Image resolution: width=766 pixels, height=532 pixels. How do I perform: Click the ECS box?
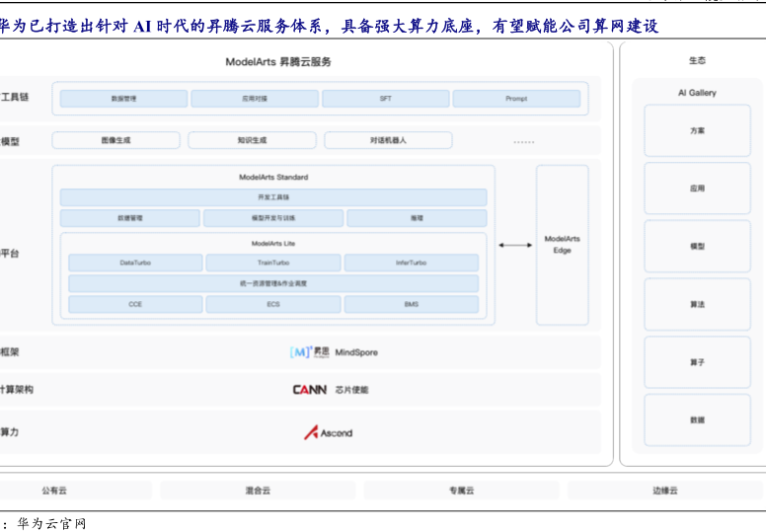pos(273,304)
